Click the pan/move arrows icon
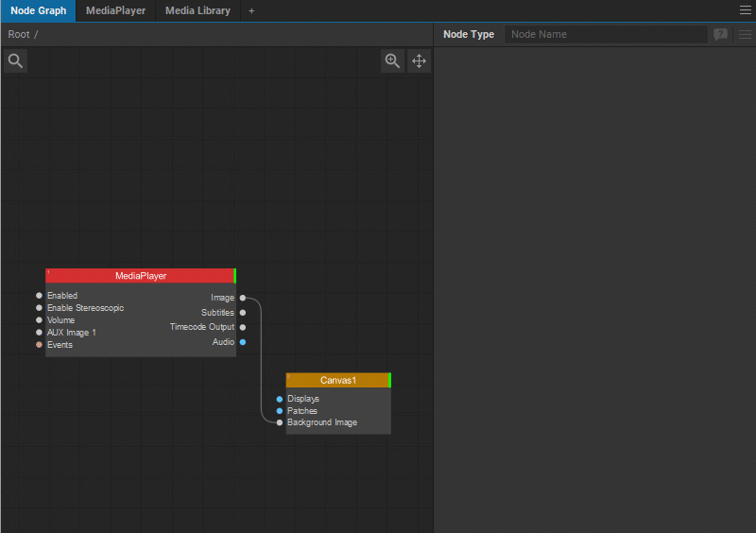 [x=419, y=60]
